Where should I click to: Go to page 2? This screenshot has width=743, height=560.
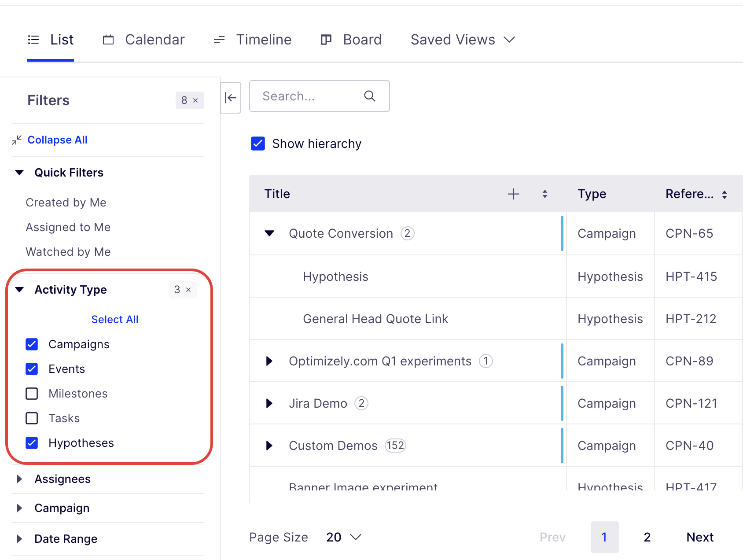[647, 537]
